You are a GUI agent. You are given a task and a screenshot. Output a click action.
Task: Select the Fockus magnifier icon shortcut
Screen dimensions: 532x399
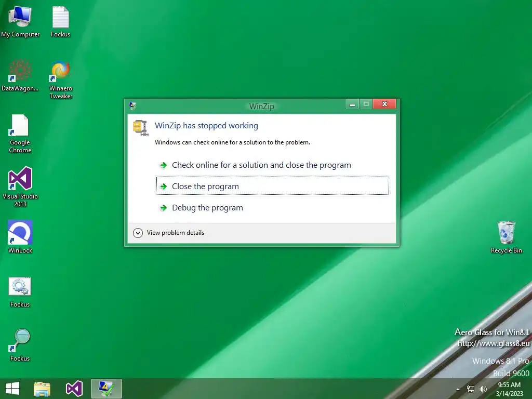pyautogui.click(x=20, y=345)
